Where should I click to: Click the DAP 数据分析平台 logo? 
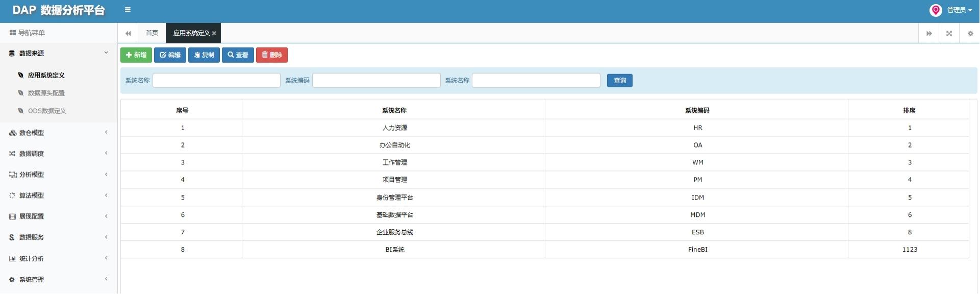pyautogui.click(x=59, y=11)
